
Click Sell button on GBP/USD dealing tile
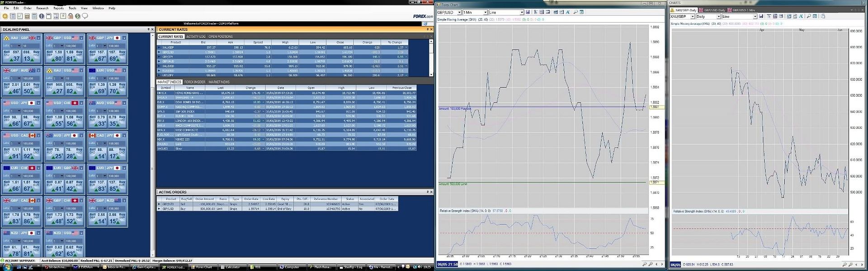click(54, 56)
